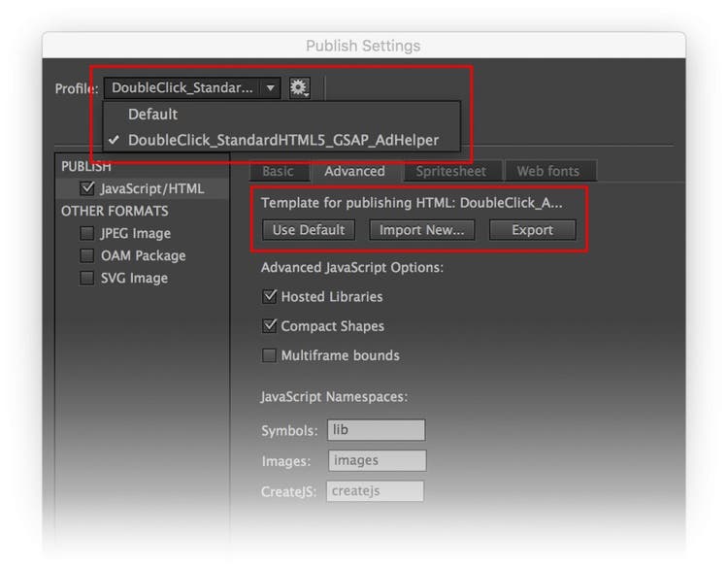Viewport: 728px width, 567px height.
Task: Uncheck the Hosted Libraries option
Action: pyautogui.click(x=270, y=297)
